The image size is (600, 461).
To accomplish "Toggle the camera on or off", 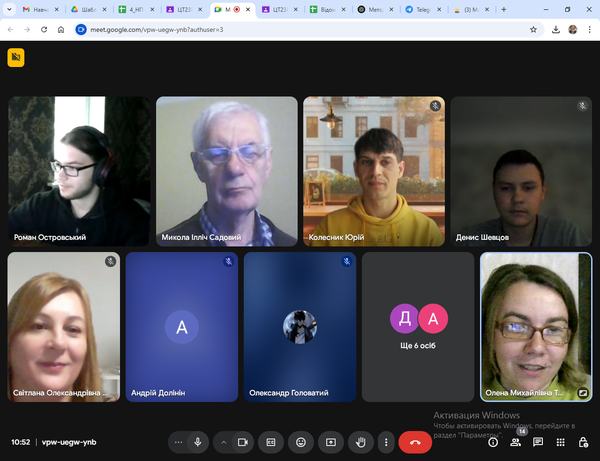I will click(243, 441).
